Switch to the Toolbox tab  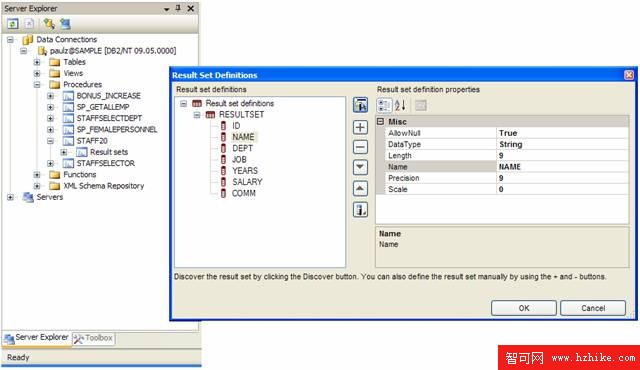click(93, 338)
